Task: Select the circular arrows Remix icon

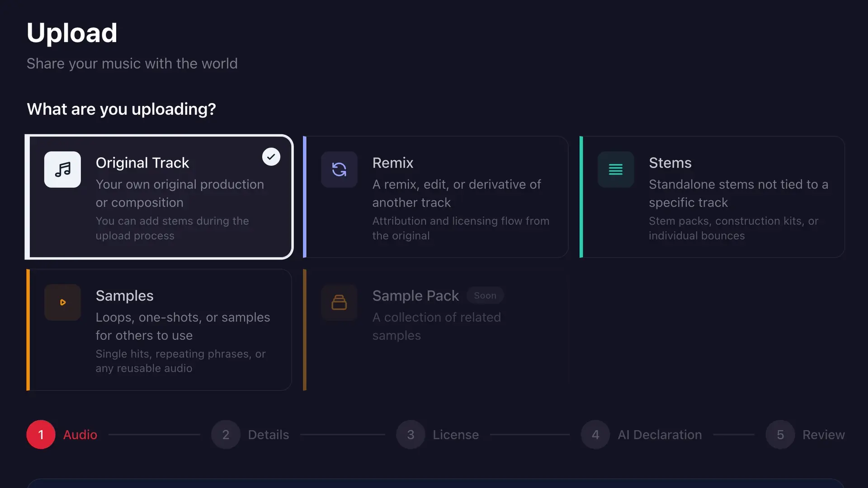Action: point(339,169)
